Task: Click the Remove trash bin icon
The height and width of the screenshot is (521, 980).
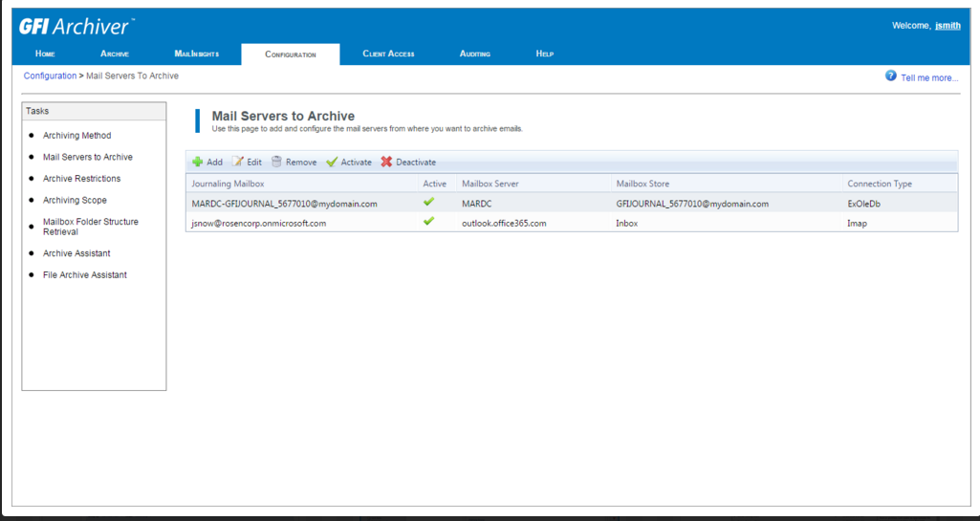Action: point(276,162)
